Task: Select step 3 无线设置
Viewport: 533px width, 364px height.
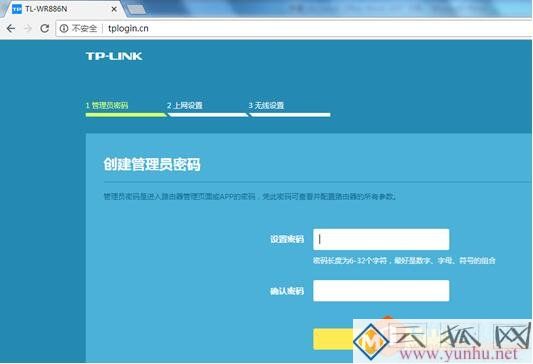Action: (x=266, y=106)
